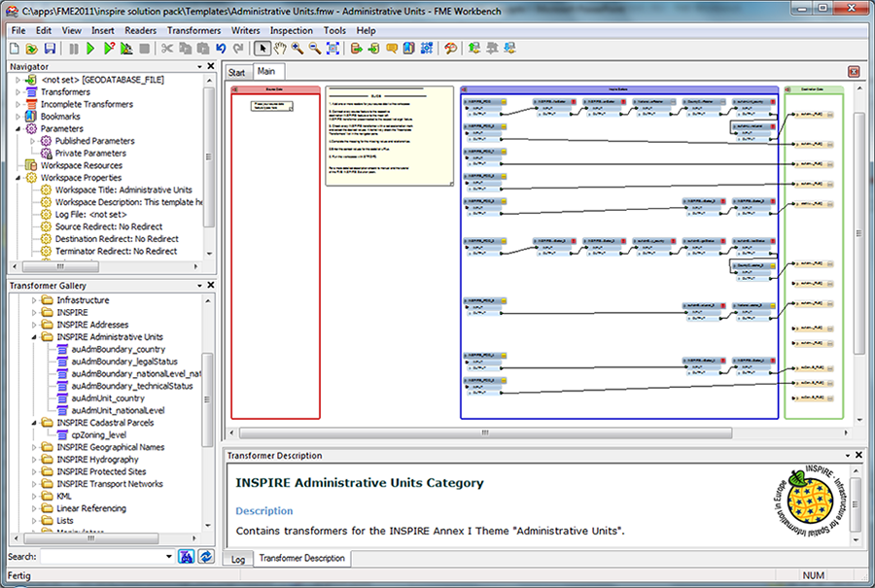875x588 pixels.
Task: Click the refresh icon next to Search box
Action: click(x=206, y=556)
